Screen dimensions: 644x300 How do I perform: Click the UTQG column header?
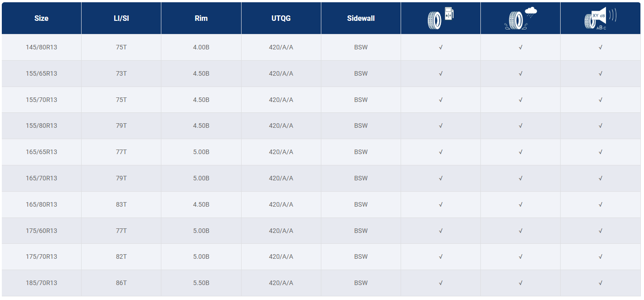[281, 19]
